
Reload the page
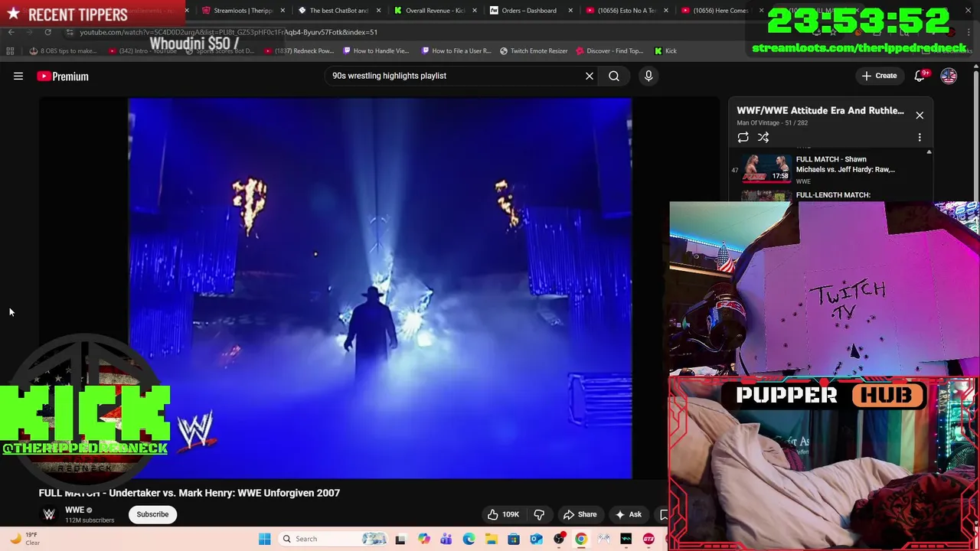pos(47,32)
